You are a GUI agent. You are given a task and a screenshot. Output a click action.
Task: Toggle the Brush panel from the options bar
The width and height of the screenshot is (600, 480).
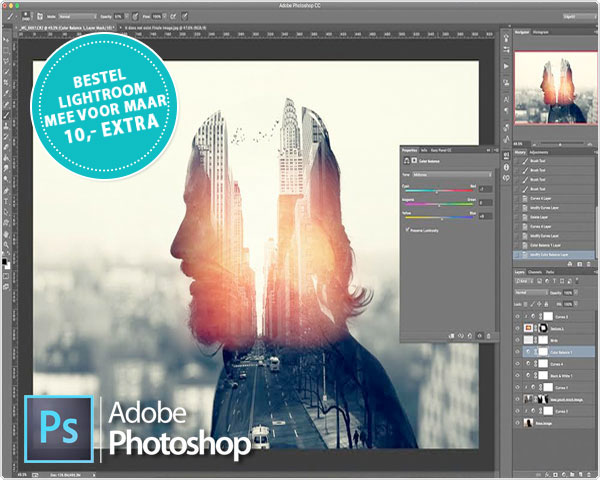click(40, 16)
